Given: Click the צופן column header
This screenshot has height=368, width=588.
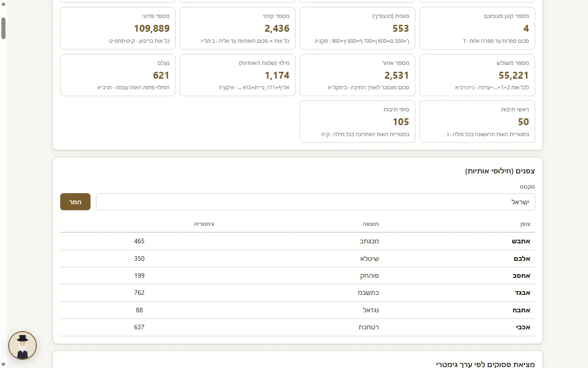Looking at the screenshot, I should (x=525, y=224).
